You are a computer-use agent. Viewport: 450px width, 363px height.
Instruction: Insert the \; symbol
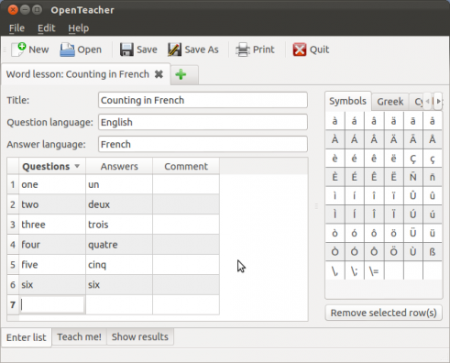pyautogui.click(x=354, y=271)
